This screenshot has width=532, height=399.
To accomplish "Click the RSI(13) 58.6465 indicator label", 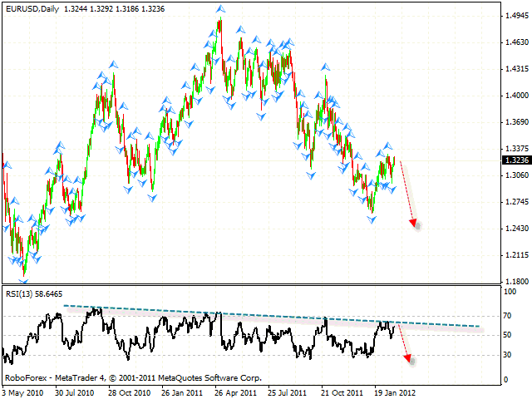I will (33, 296).
